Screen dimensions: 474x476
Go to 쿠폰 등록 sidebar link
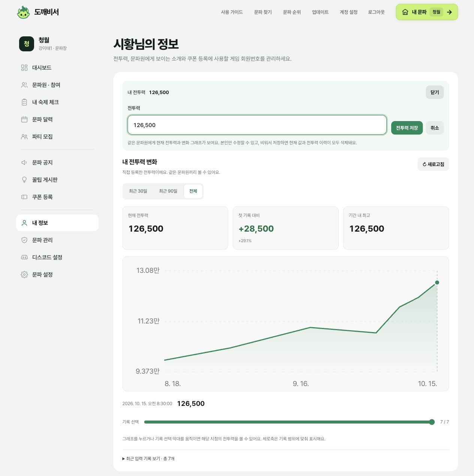[57, 197]
